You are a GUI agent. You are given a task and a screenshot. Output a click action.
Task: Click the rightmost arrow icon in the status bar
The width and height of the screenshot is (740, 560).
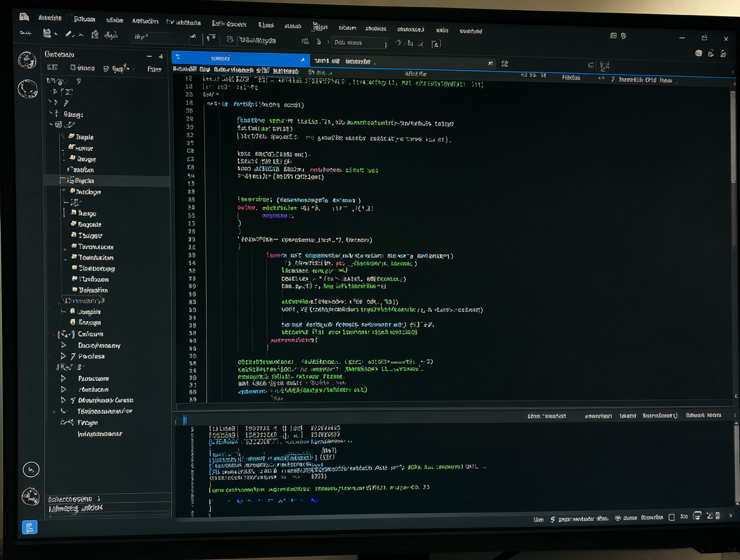(x=731, y=516)
